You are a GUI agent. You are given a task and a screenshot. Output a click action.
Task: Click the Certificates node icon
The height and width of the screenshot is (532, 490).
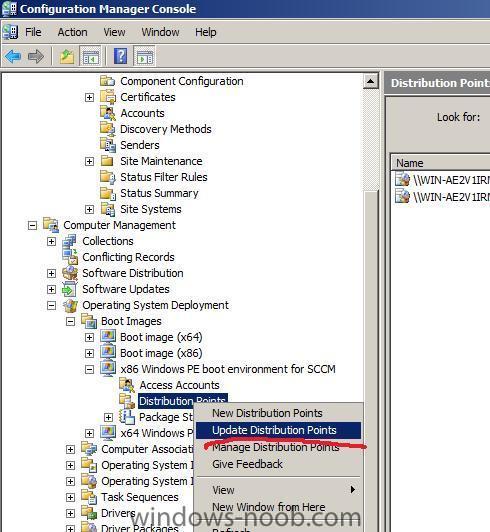(x=108, y=97)
